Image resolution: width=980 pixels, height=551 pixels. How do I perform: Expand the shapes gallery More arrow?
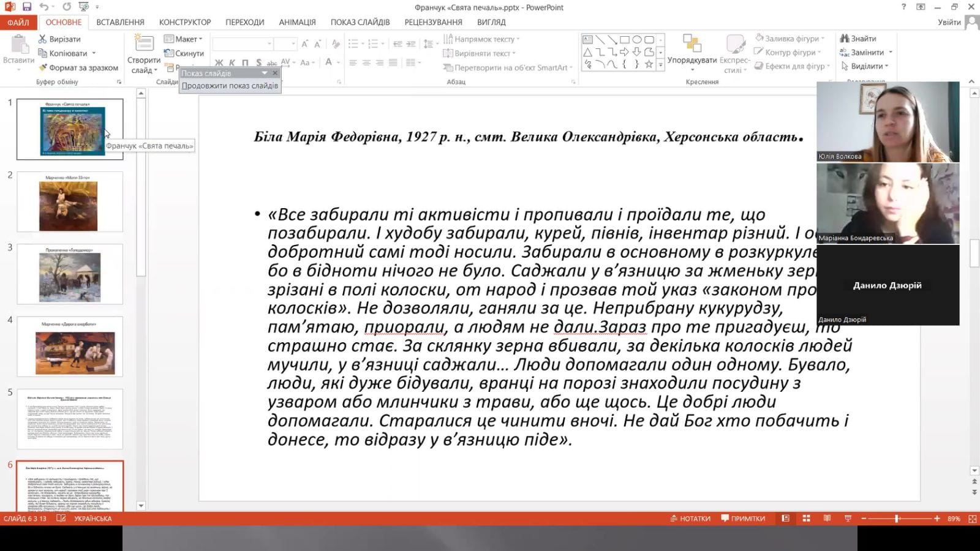tap(660, 64)
